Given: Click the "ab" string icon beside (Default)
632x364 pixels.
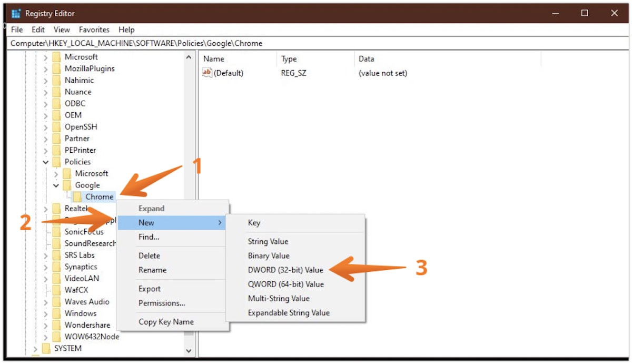Looking at the screenshot, I should (x=206, y=73).
